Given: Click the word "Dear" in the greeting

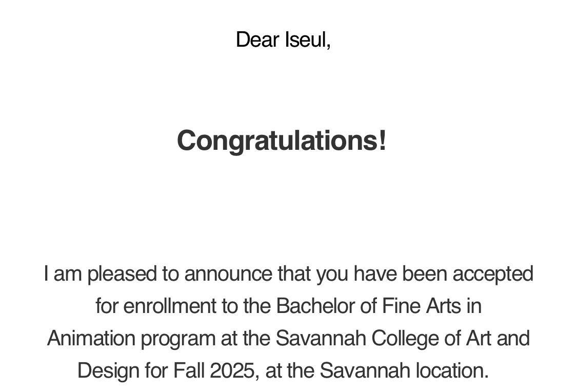Looking at the screenshot, I should pos(257,40).
